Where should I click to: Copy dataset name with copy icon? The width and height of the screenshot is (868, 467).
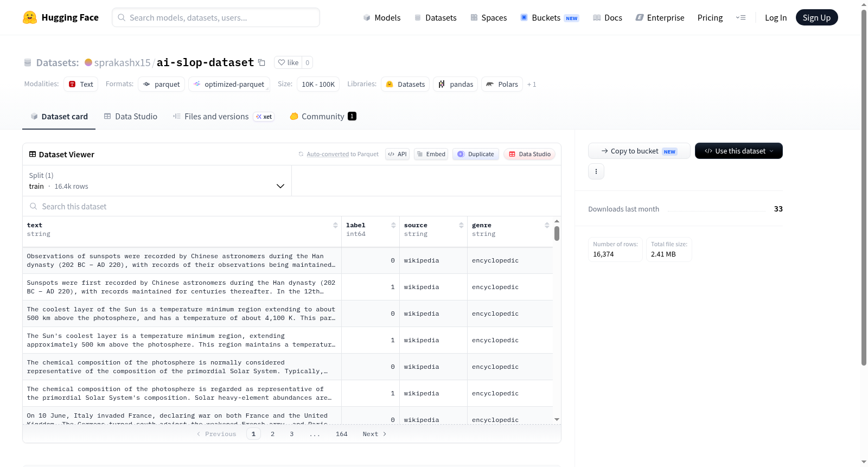click(x=261, y=62)
